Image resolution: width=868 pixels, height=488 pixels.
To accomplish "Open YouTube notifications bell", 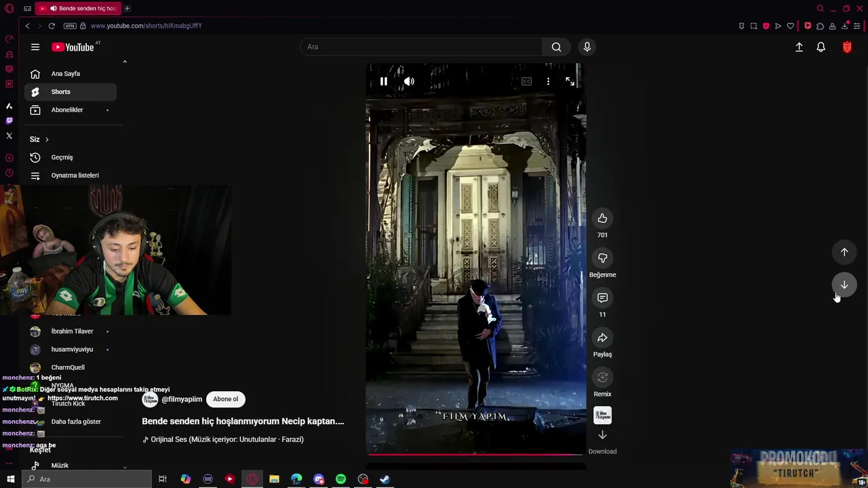I will click(x=821, y=47).
